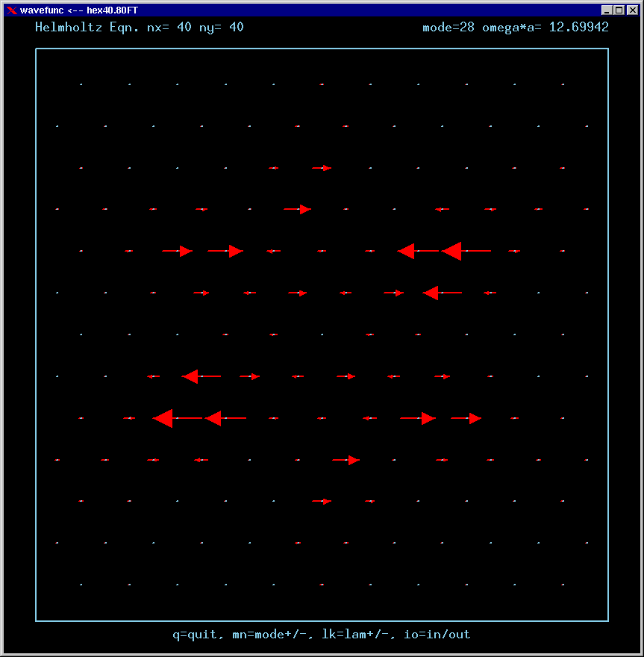Maximize the wavefunc window
This screenshot has width=644, height=657.
619,10
